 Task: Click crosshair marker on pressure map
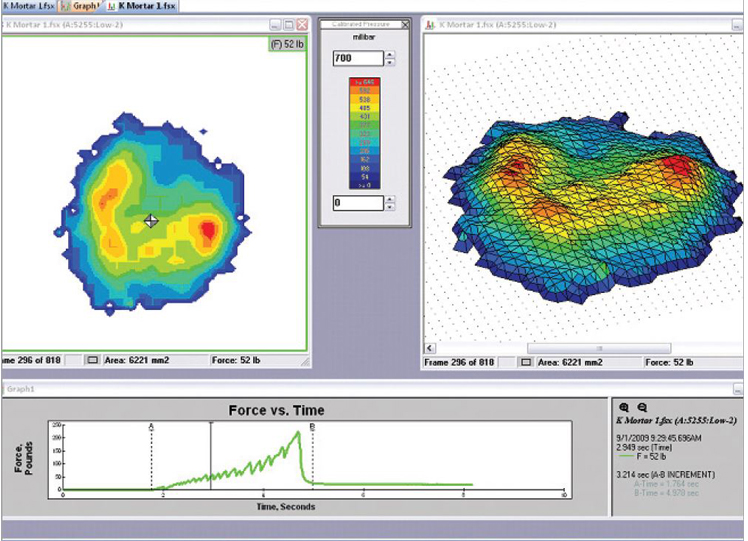(x=151, y=221)
